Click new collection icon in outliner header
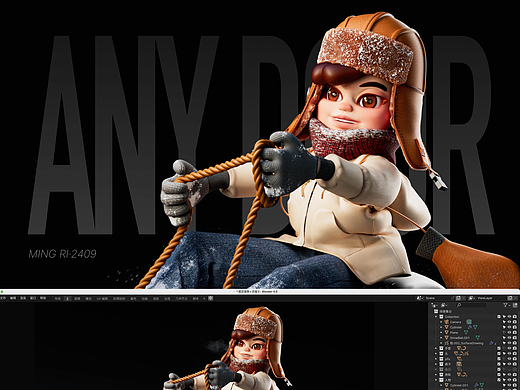 point(515,305)
